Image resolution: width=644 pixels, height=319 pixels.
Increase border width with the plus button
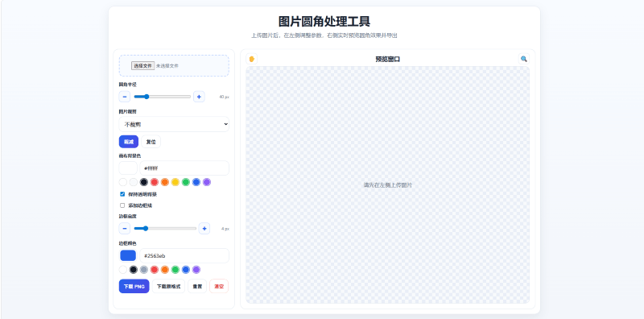point(204,229)
